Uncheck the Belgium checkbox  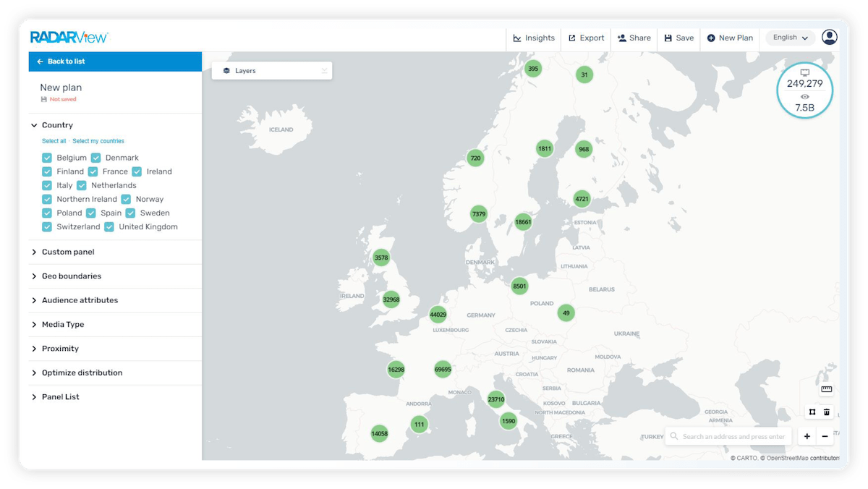(x=47, y=158)
